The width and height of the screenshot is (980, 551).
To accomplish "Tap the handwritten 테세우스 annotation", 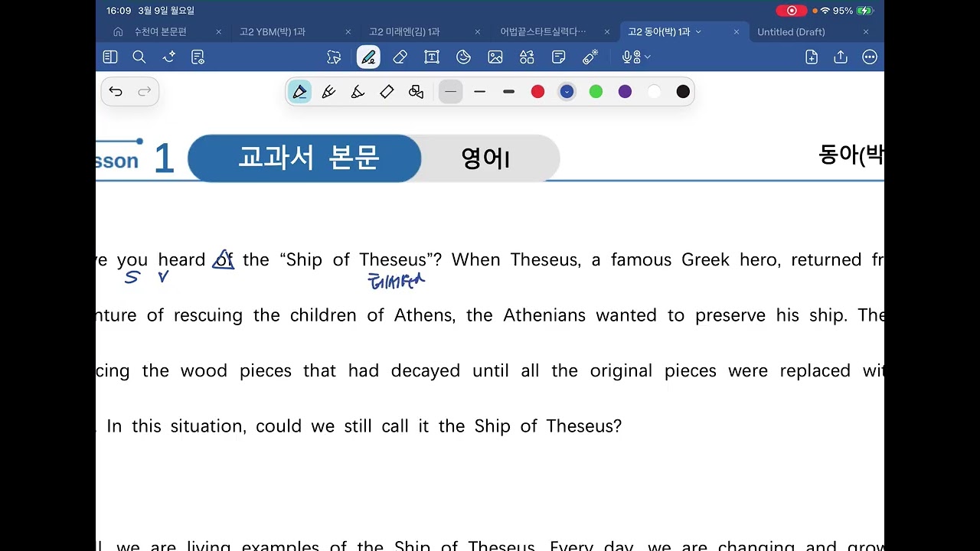I will pos(396,282).
